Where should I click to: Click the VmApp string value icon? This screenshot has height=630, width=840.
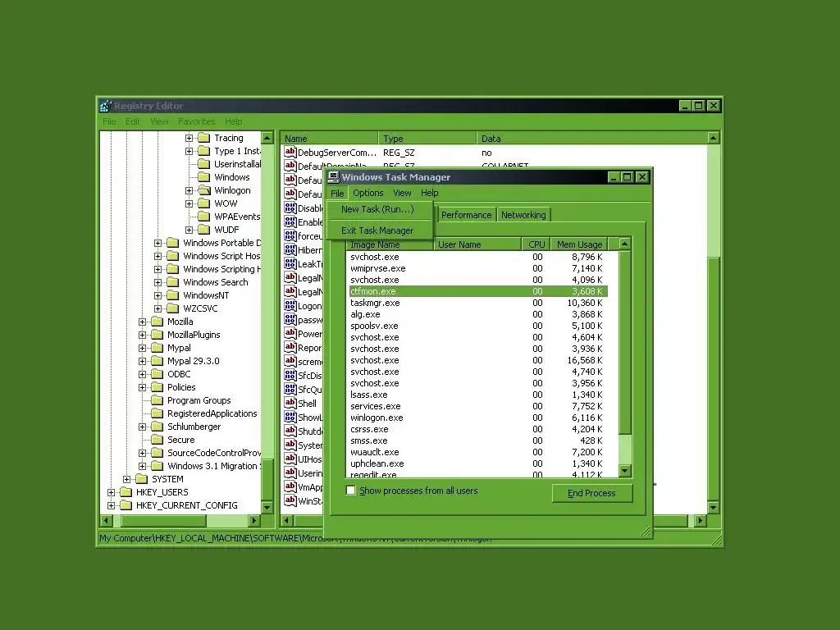coord(290,486)
